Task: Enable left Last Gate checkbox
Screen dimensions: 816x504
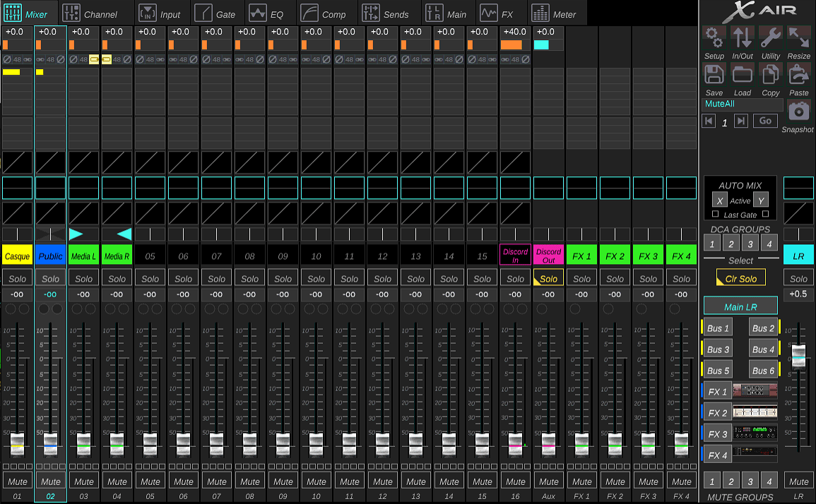Action: [715, 214]
